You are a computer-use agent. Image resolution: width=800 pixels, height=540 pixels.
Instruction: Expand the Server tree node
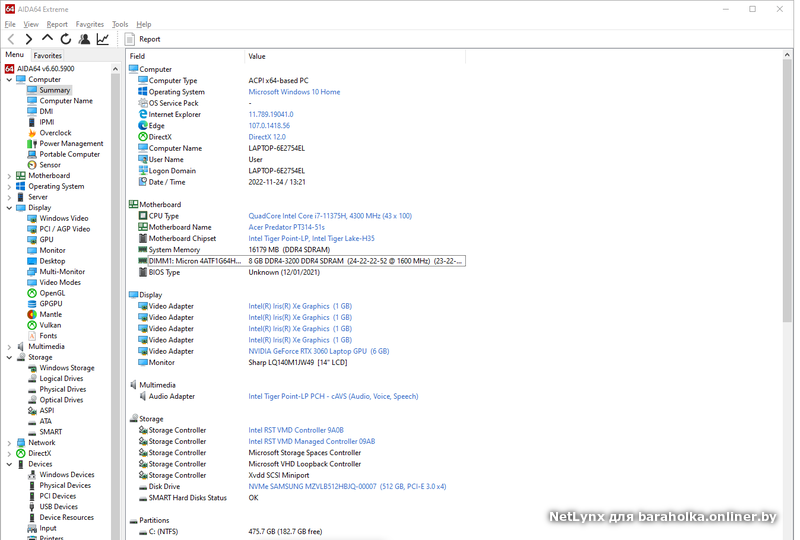point(9,197)
